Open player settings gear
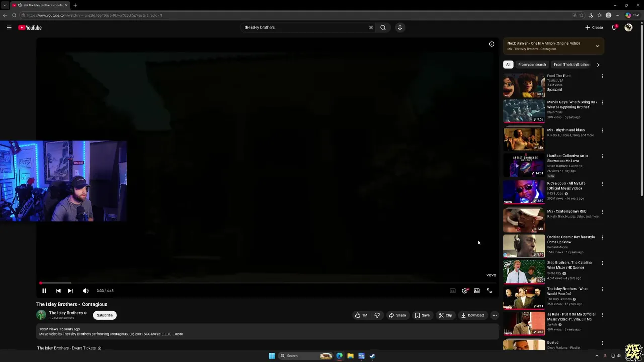Screen dimensions: 644x362 (465, 291)
